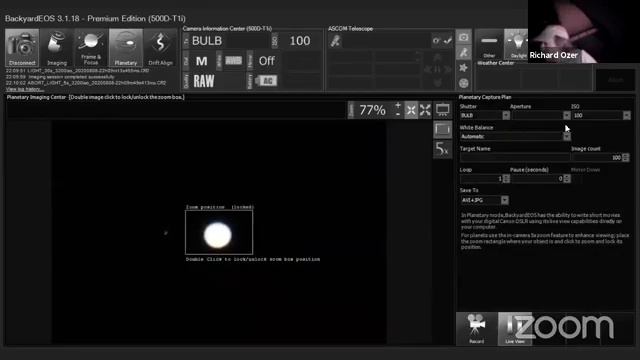Open the White Balance dropdown

(x=567, y=137)
